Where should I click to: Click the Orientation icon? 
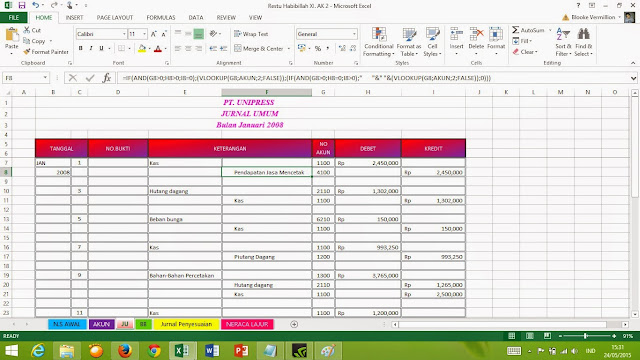[213, 34]
